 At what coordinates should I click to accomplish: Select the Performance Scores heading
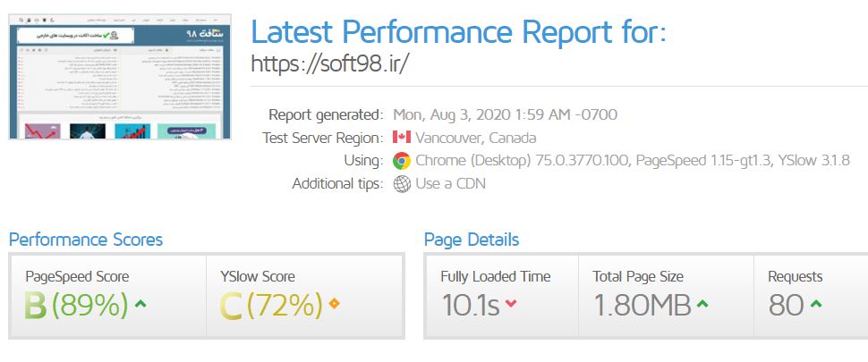point(86,240)
